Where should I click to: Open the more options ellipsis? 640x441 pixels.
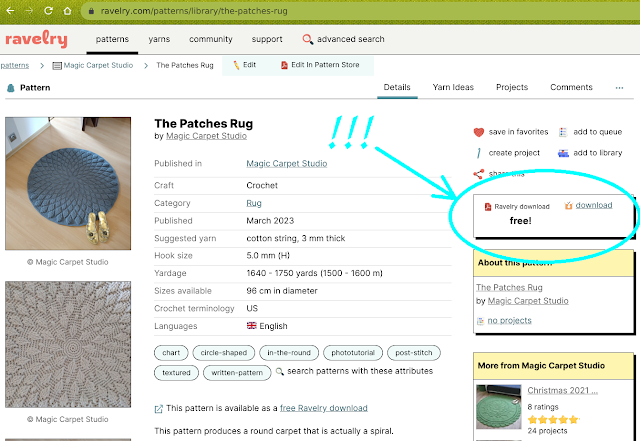click(619, 88)
